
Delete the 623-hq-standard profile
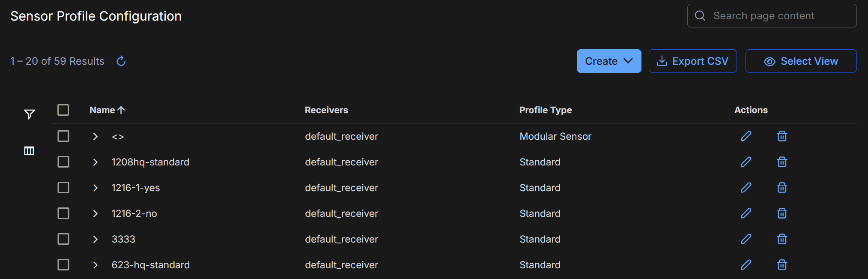click(x=782, y=265)
